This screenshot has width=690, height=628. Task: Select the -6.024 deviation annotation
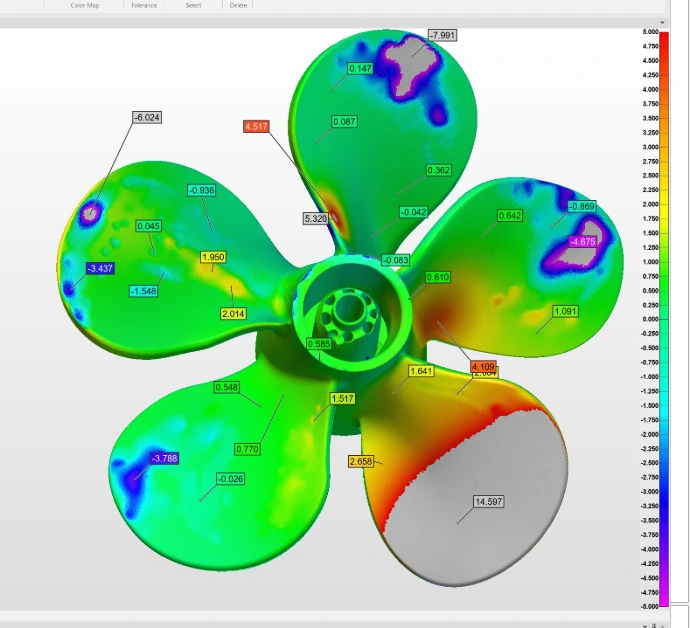tap(147, 118)
